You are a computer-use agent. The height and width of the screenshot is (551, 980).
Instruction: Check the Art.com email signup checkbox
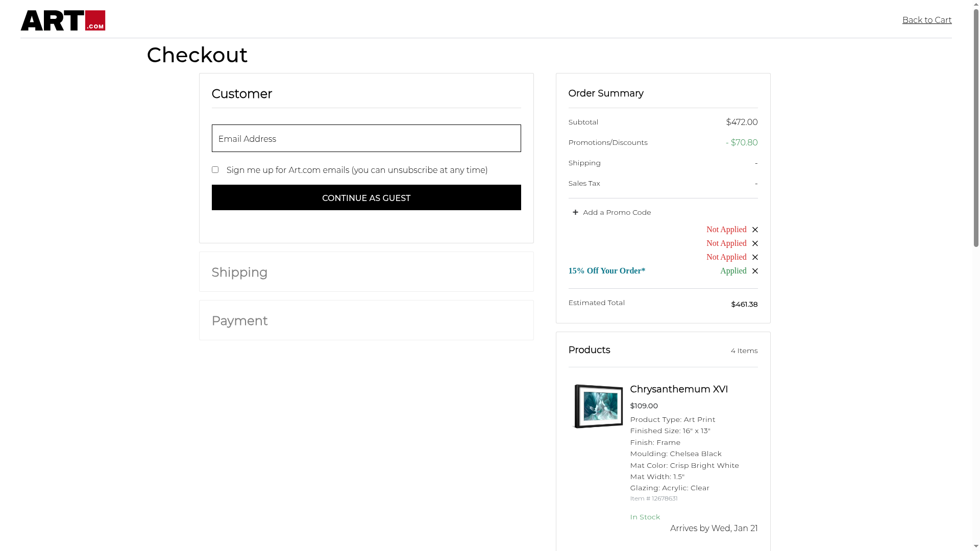tap(215, 170)
